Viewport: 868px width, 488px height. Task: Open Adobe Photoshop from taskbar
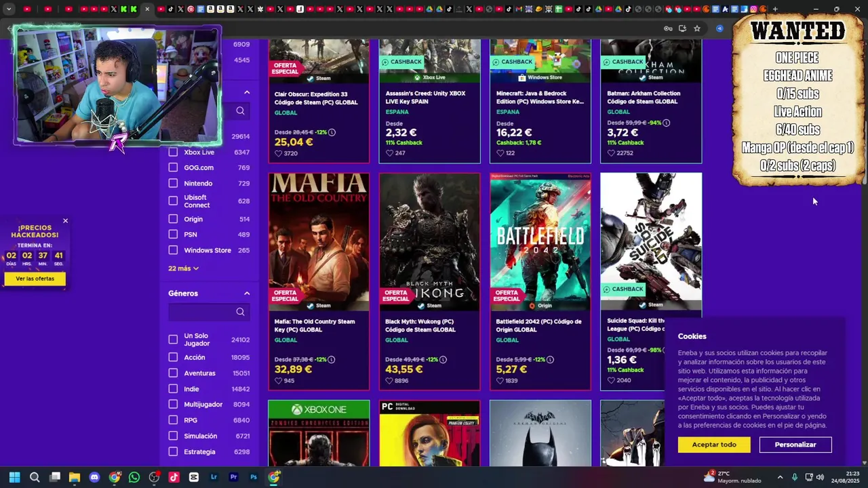pyautogui.click(x=254, y=477)
